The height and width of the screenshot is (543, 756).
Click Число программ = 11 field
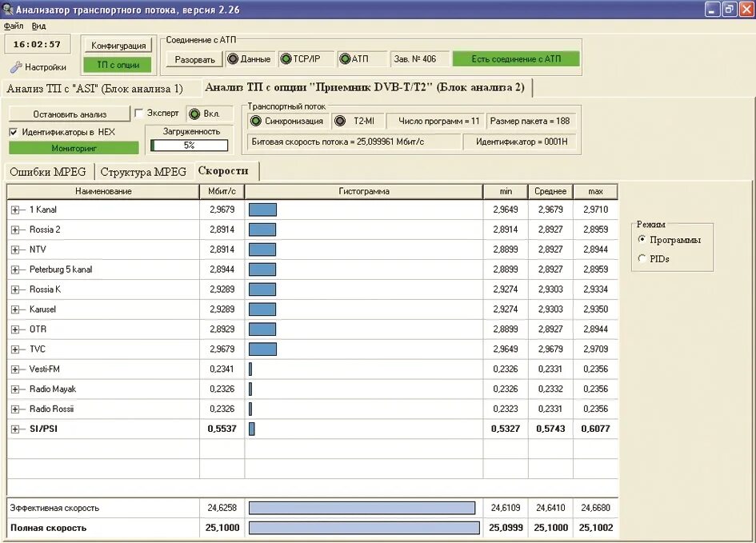(x=435, y=121)
